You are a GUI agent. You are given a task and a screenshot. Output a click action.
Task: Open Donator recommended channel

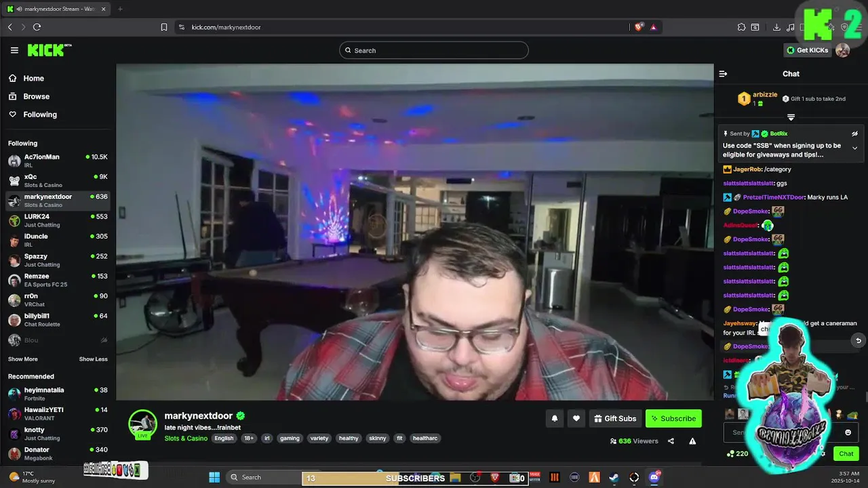[58, 453]
